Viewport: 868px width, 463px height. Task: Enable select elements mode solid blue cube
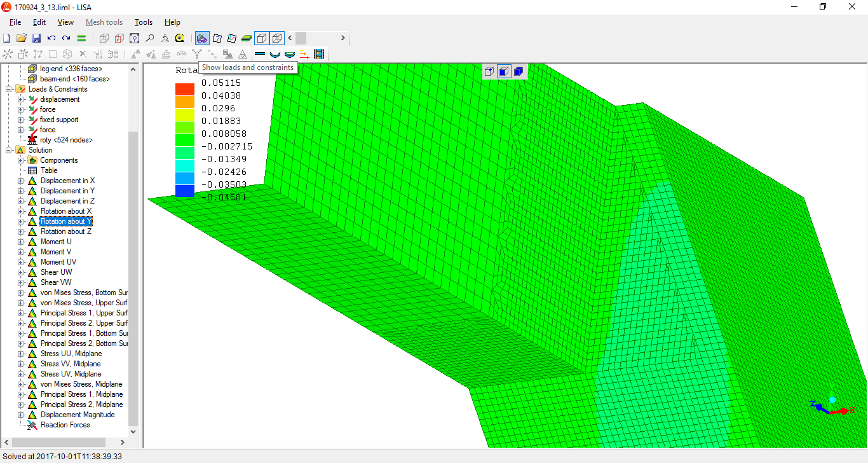pos(519,71)
